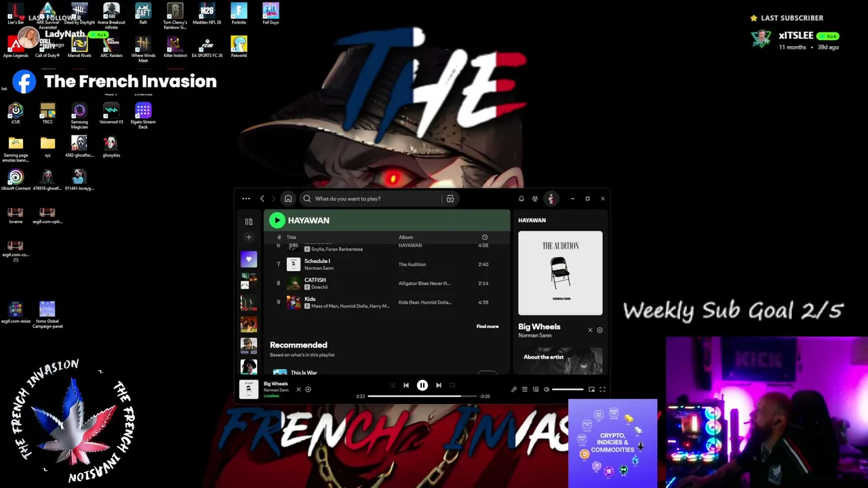Select the Raft desktop shortcut
The image size is (868, 488).
point(143,14)
